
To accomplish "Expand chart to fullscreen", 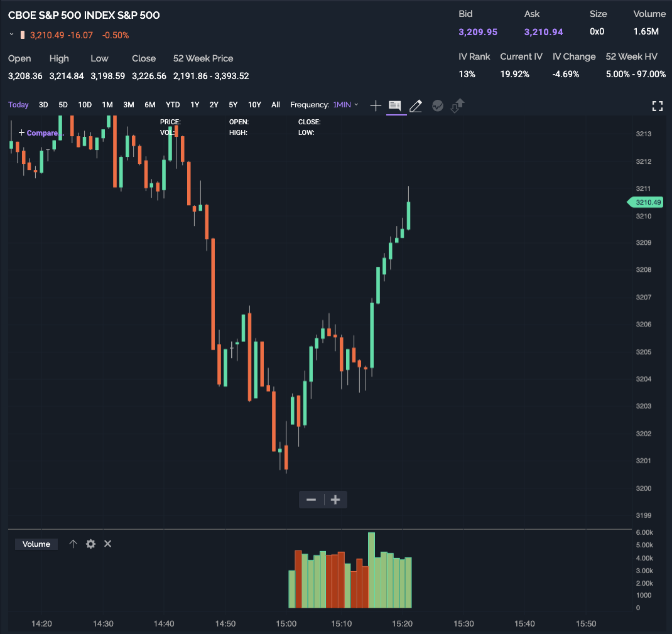I will (658, 106).
